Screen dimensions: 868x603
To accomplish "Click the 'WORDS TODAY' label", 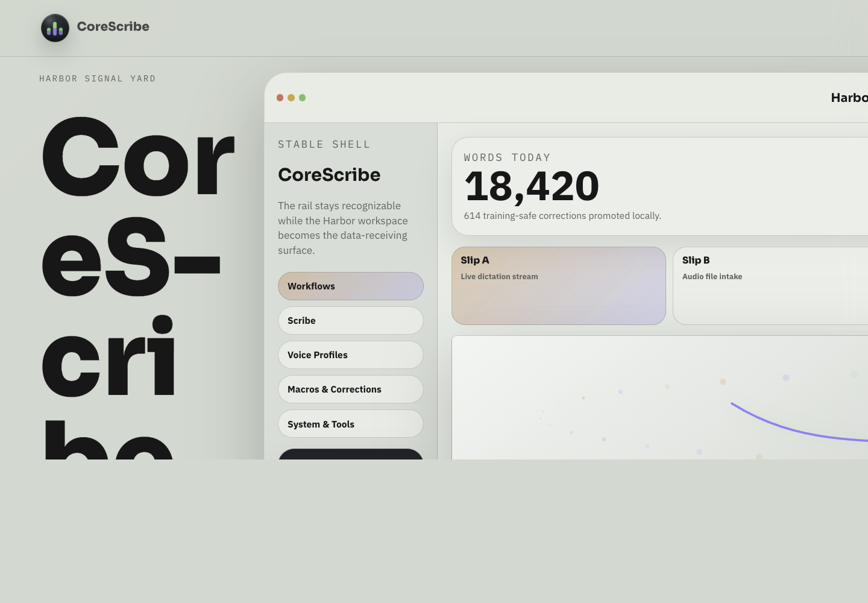I will [507, 157].
